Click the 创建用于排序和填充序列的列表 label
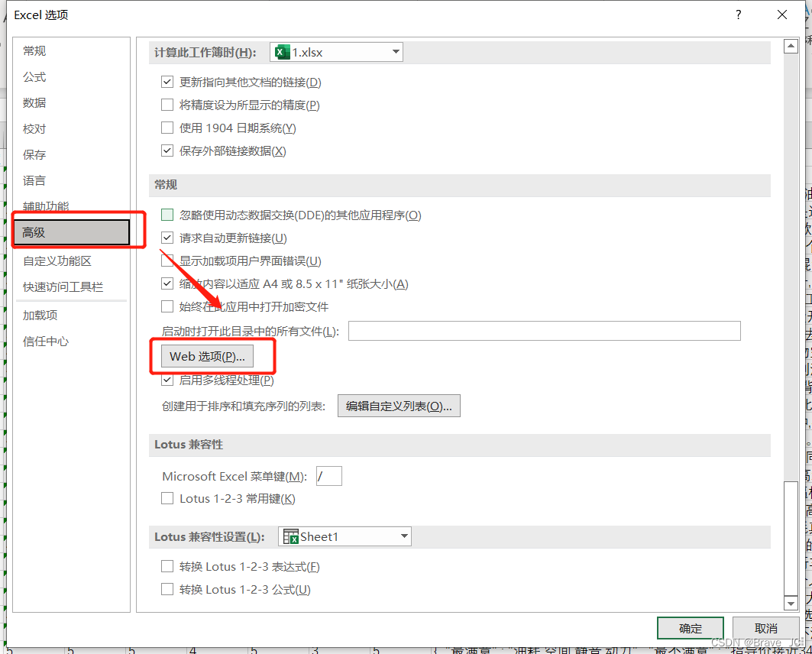This screenshot has width=812, height=654. tap(244, 406)
